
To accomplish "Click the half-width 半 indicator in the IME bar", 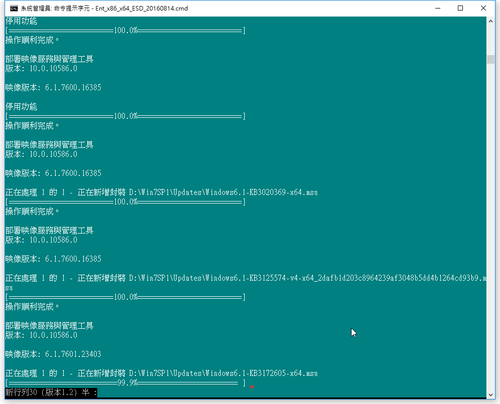I will coord(86,392).
